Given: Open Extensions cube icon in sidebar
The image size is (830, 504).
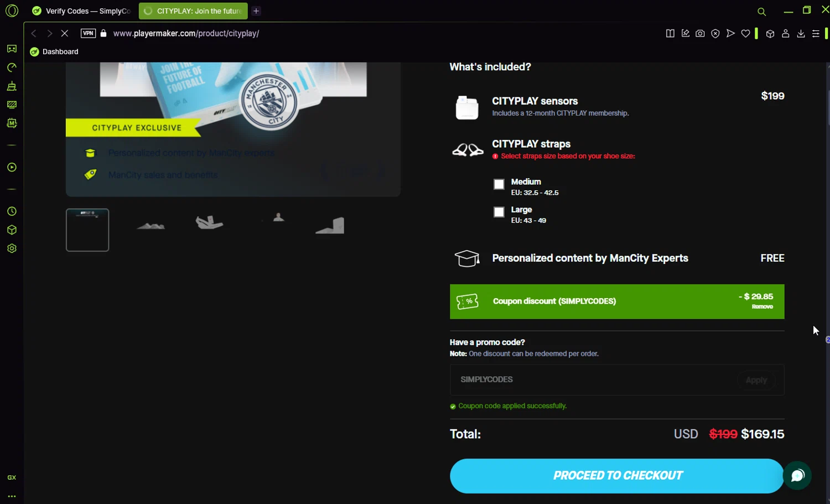Looking at the screenshot, I should click(12, 230).
